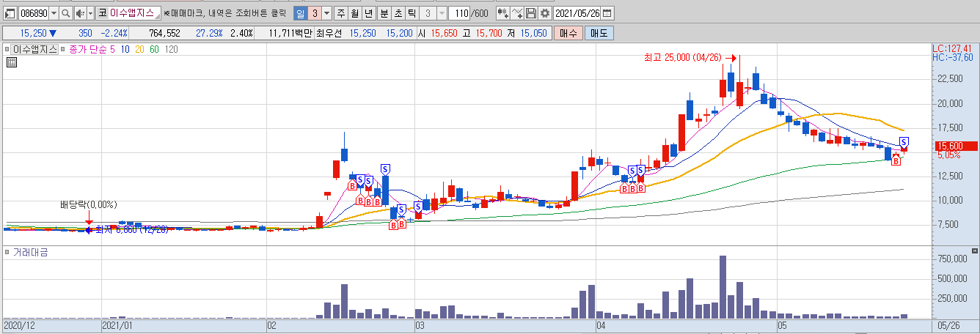Screen dimensions: 980x334
Task: Open the period multiplier dropdown after 일 3
Action: pos(327,13)
